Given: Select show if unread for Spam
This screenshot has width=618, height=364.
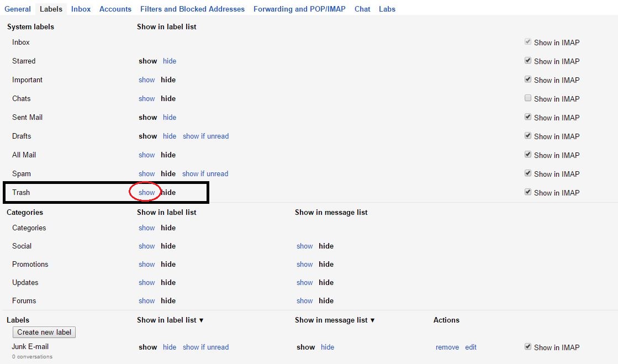Looking at the screenshot, I should coord(205,173).
